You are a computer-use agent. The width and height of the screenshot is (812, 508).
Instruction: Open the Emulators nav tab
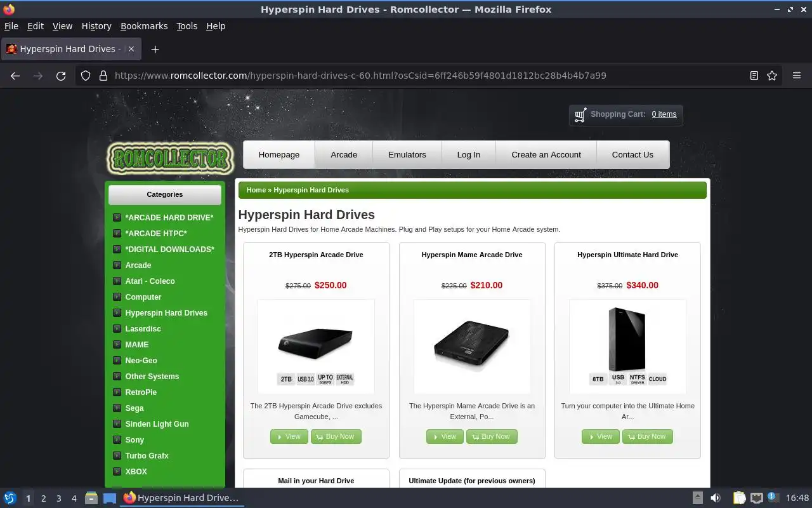click(407, 154)
